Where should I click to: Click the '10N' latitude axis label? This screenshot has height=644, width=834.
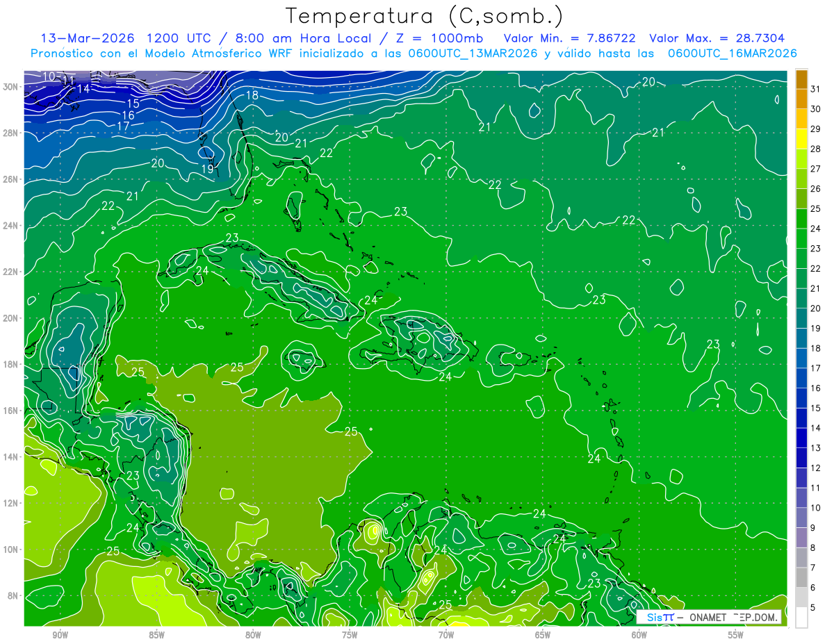pos(11,550)
